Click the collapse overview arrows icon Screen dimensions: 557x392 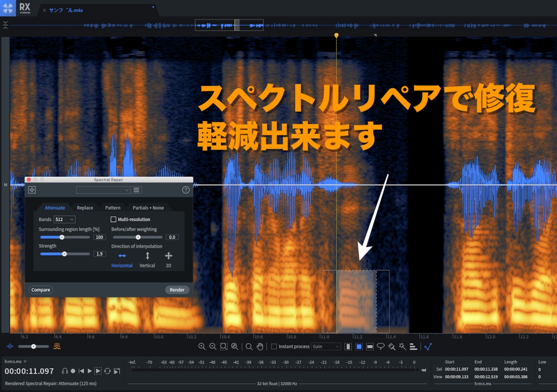click(5, 25)
